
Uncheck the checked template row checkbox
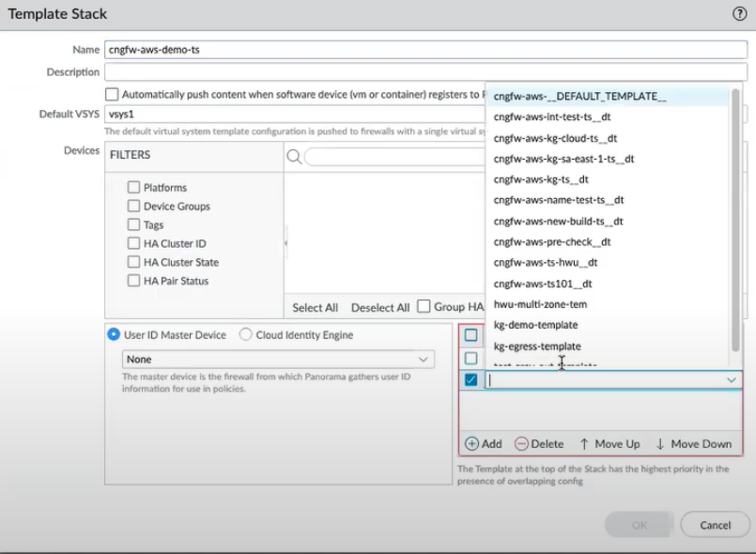(471, 380)
